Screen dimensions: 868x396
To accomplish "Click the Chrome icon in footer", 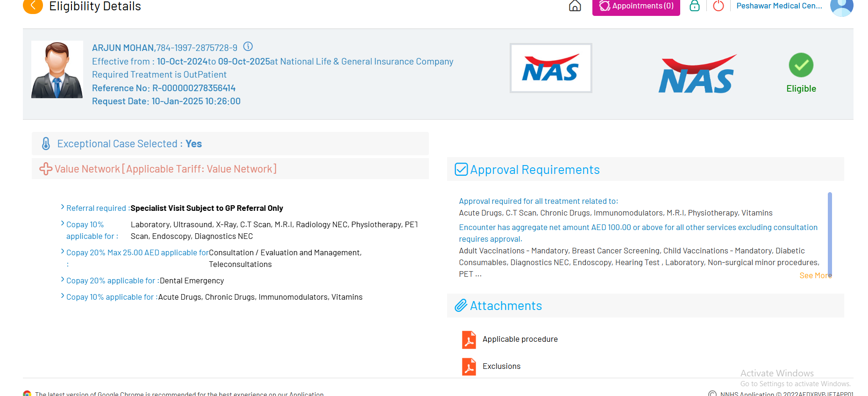I will point(27,394).
